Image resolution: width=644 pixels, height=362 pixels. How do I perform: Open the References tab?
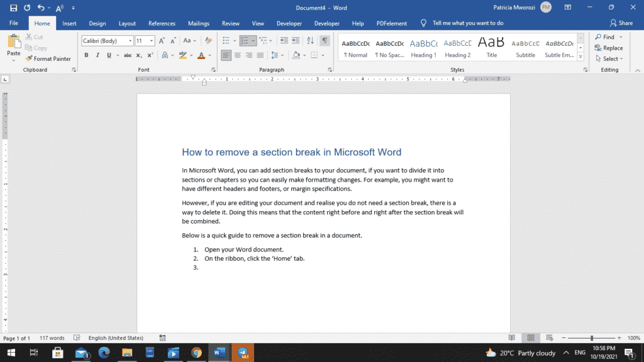[162, 23]
